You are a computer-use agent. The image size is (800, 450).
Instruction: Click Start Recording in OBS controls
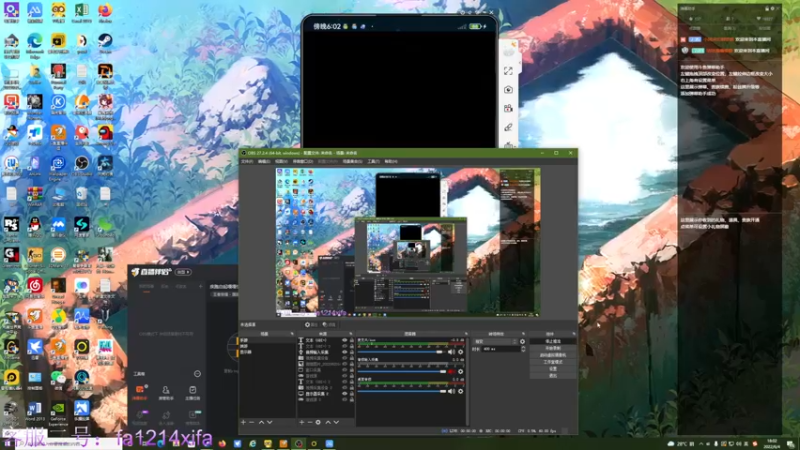coord(553,348)
